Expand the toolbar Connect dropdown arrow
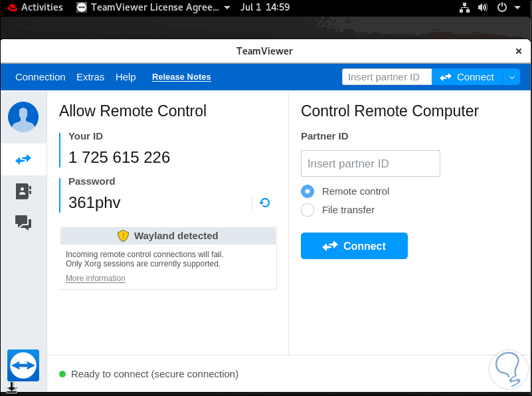Screen dimensions: 532x396 click(x=511, y=77)
